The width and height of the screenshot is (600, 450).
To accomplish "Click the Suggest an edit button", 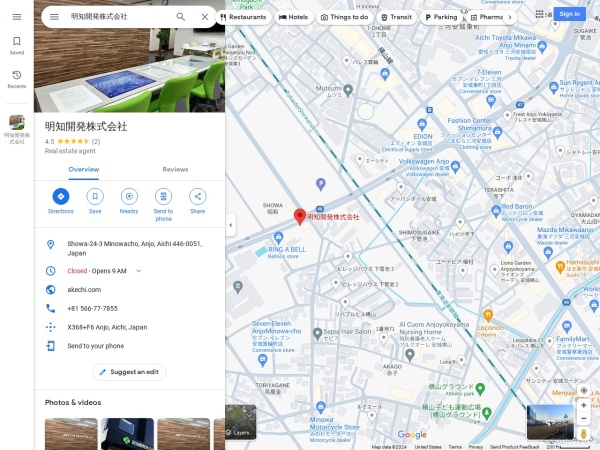I will pos(129,372).
